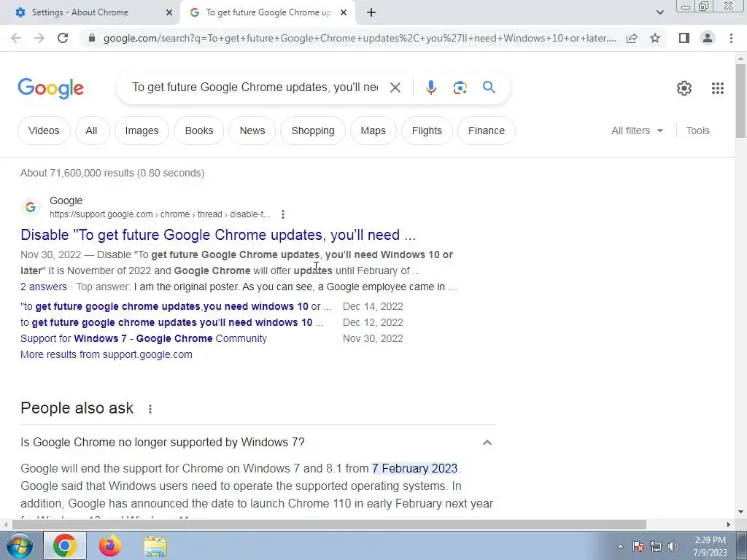Open Action Center flag icon
Viewport: 747px width, 560px height.
638,546
